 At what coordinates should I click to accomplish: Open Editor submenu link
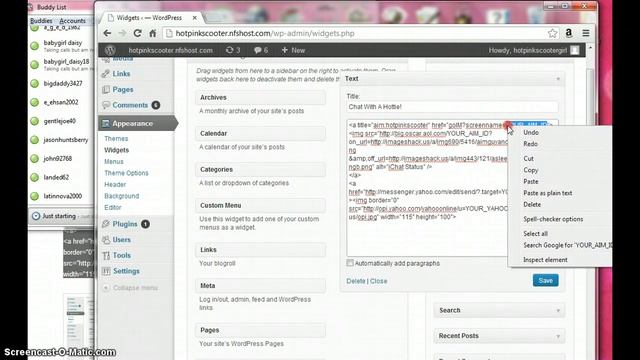(113, 207)
